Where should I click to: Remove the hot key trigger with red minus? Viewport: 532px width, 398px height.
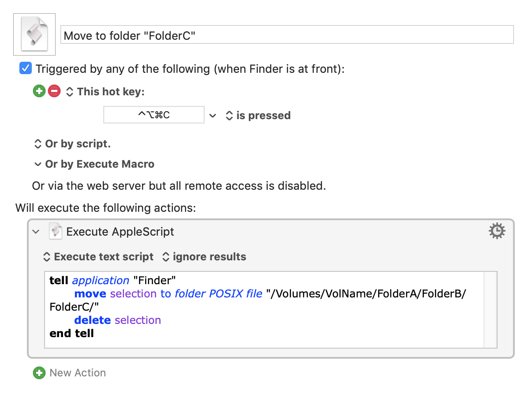coord(54,91)
